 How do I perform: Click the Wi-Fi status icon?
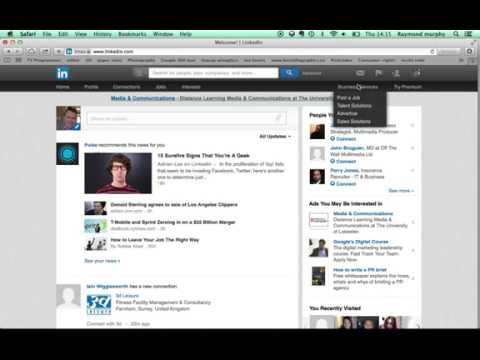tap(333, 34)
